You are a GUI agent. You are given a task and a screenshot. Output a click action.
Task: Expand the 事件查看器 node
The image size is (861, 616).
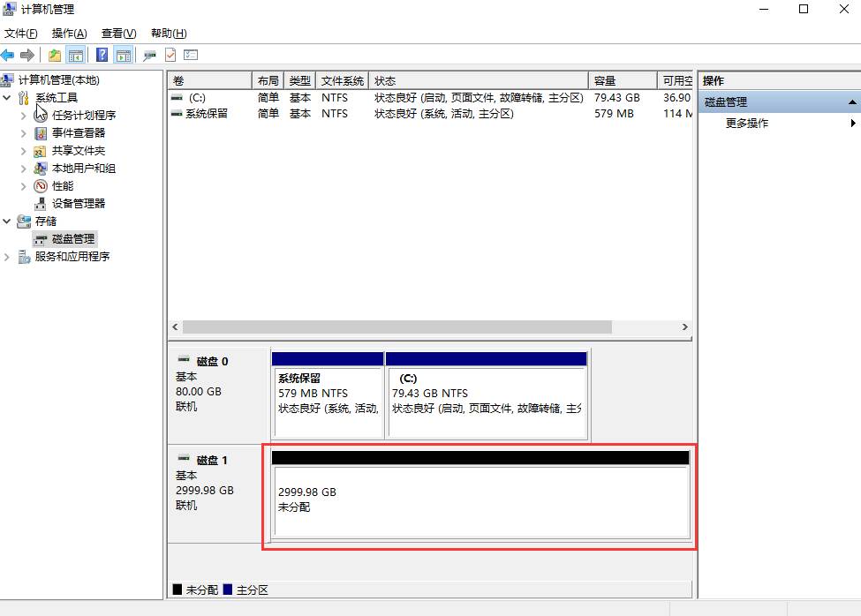coord(23,133)
